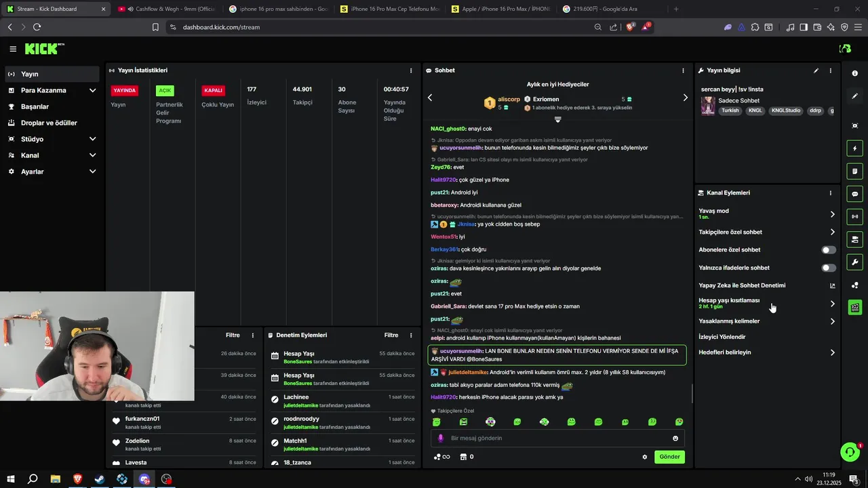Click furkanczn01 in activity feed
This screenshot has width=868, height=488.
click(x=142, y=419)
